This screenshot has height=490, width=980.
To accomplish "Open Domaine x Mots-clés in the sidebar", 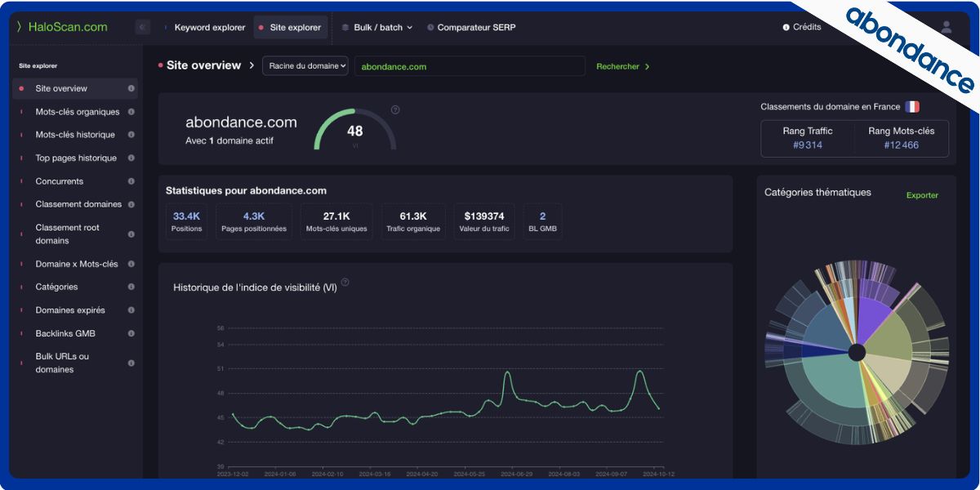I will click(77, 264).
